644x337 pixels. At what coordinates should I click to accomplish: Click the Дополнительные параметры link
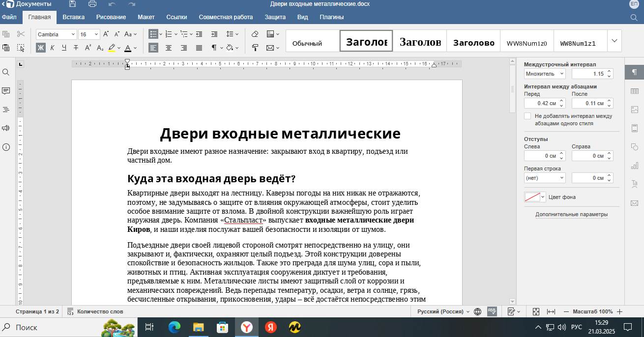[571, 214]
